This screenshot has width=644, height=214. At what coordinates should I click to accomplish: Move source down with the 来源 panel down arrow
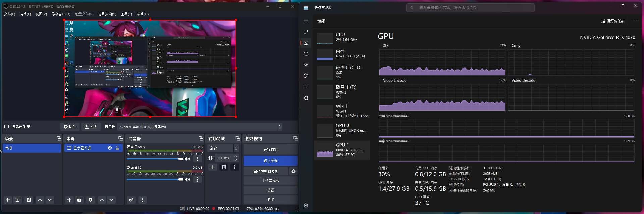coord(111,200)
